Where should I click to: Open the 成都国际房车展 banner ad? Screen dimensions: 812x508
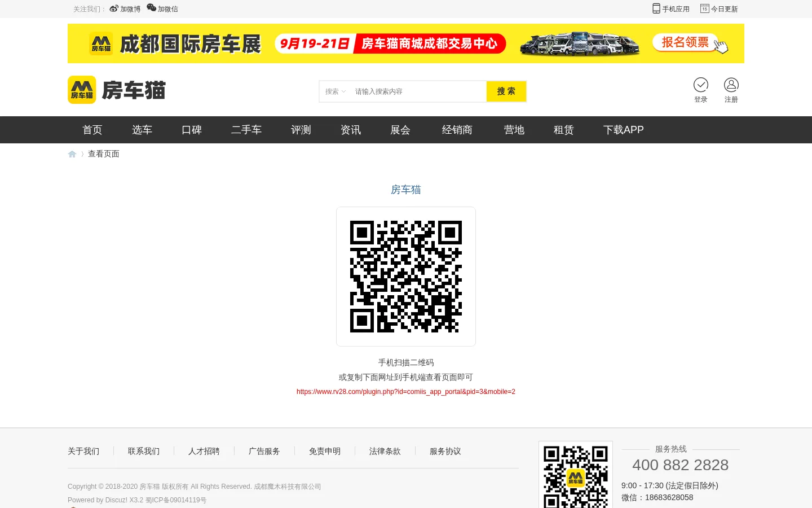[406, 43]
